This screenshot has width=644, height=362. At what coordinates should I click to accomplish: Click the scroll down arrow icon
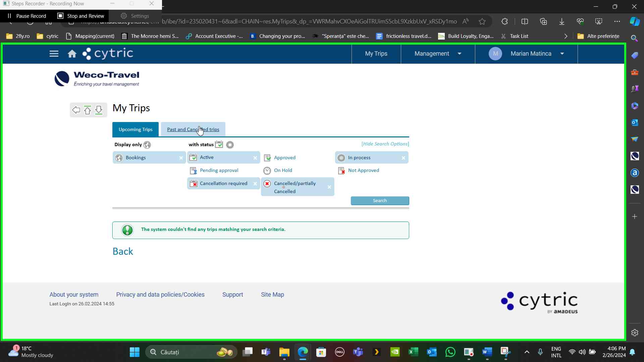(99, 110)
